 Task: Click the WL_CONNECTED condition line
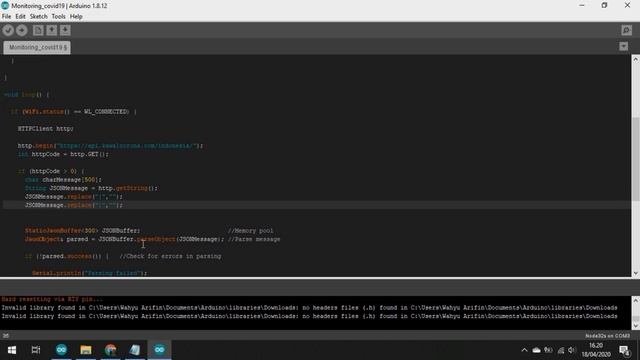73,111
